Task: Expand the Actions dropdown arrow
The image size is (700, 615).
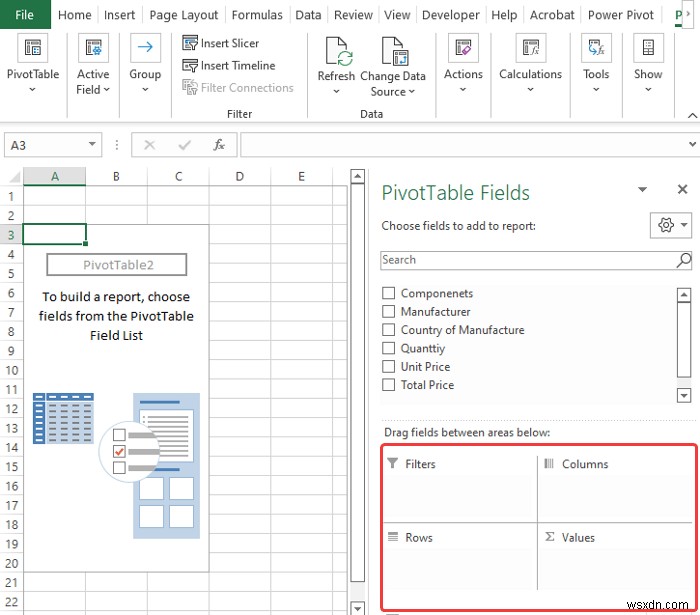Action: 463,90
